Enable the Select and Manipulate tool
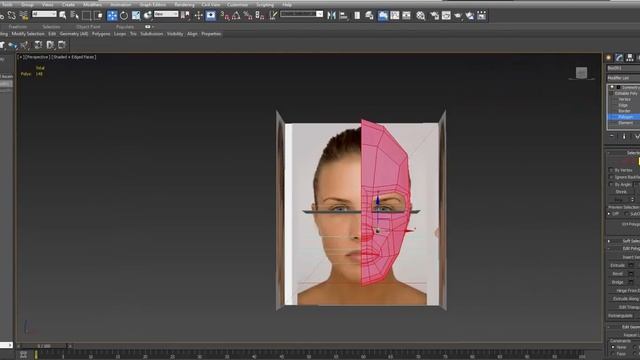The height and width of the screenshot is (360, 640). [198, 16]
